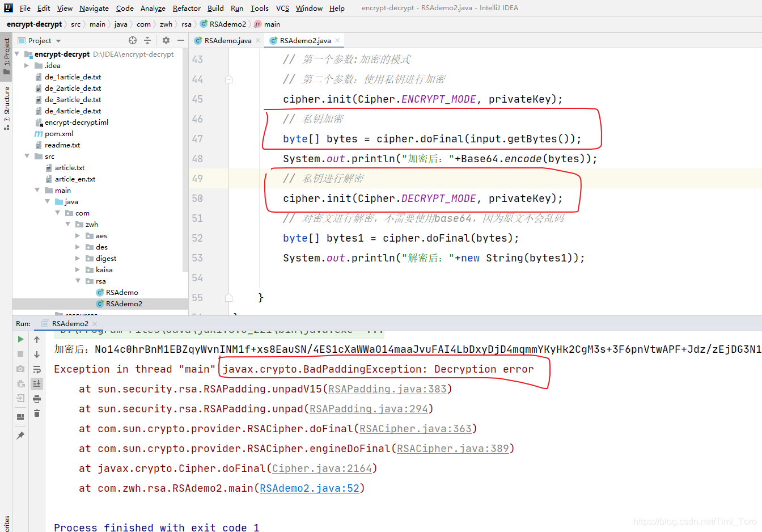Click the exit icon in Run toolbar

point(20,398)
